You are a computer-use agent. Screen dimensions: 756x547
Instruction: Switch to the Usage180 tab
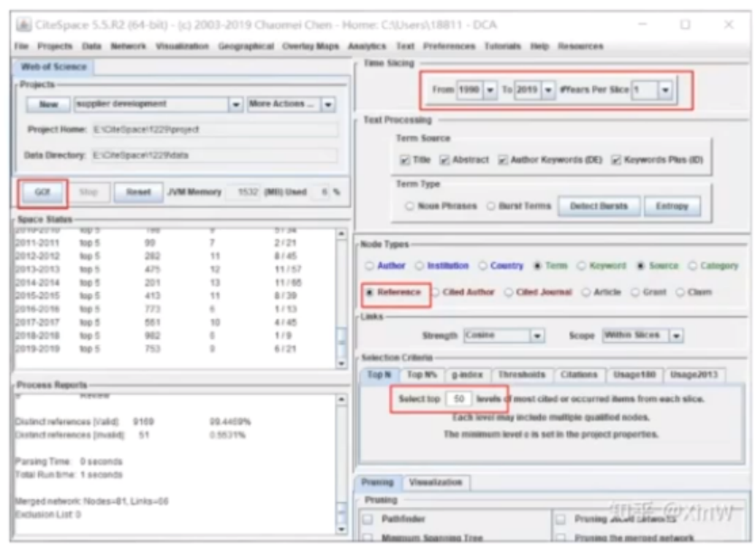(x=634, y=375)
